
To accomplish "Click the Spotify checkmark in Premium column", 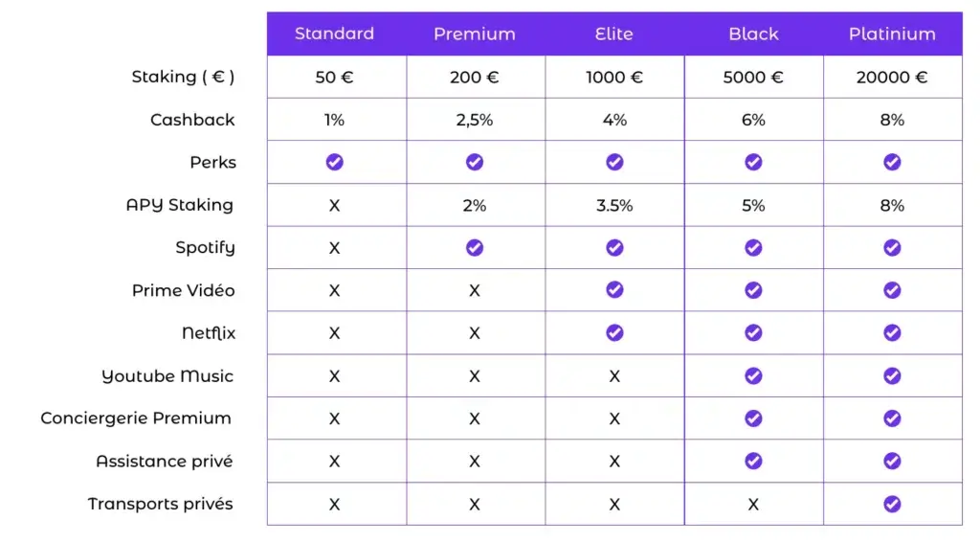I will (x=475, y=248).
